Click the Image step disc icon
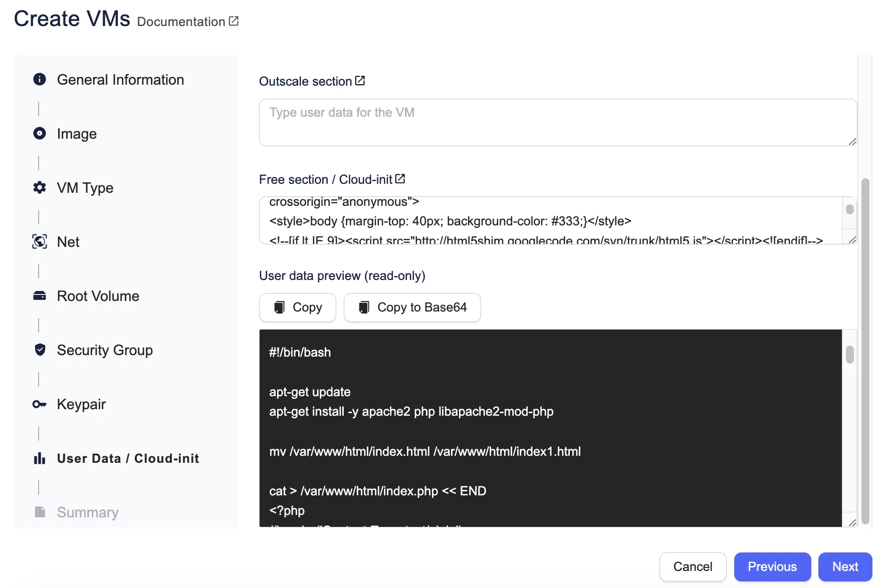 click(x=40, y=133)
